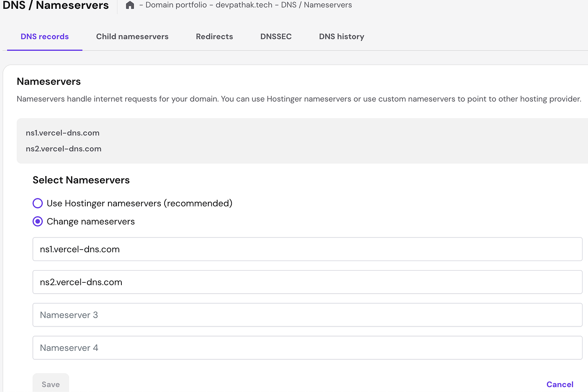
Task: Open the Redirects tab
Action: click(214, 37)
